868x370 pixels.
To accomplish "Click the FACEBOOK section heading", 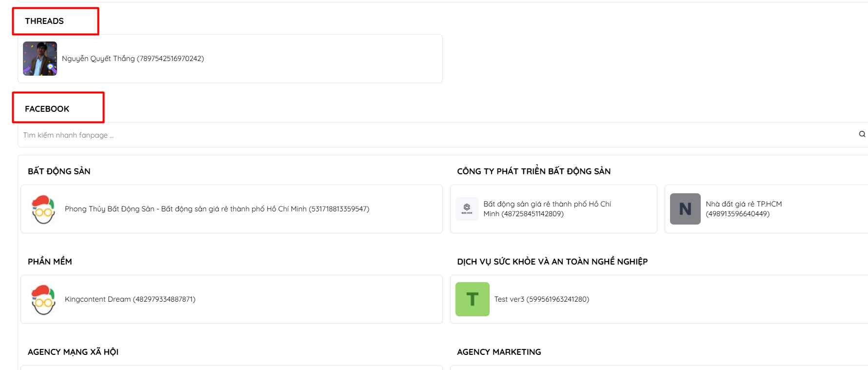I will click(x=47, y=109).
